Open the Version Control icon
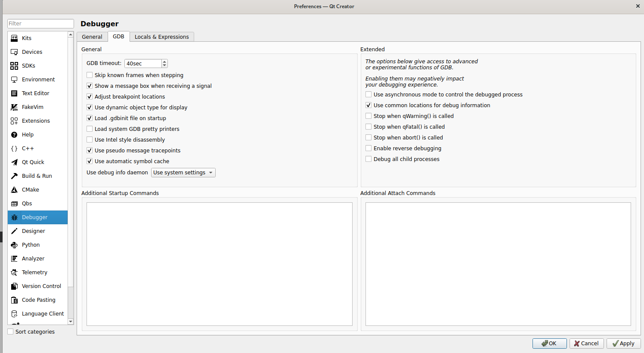Image resolution: width=644 pixels, height=353 pixels. (x=14, y=286)
